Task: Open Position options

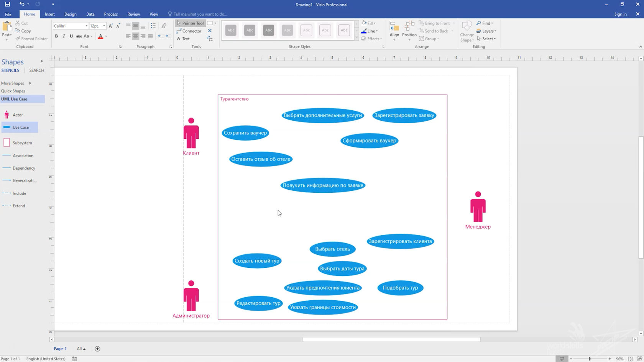Action: point(409,31)
